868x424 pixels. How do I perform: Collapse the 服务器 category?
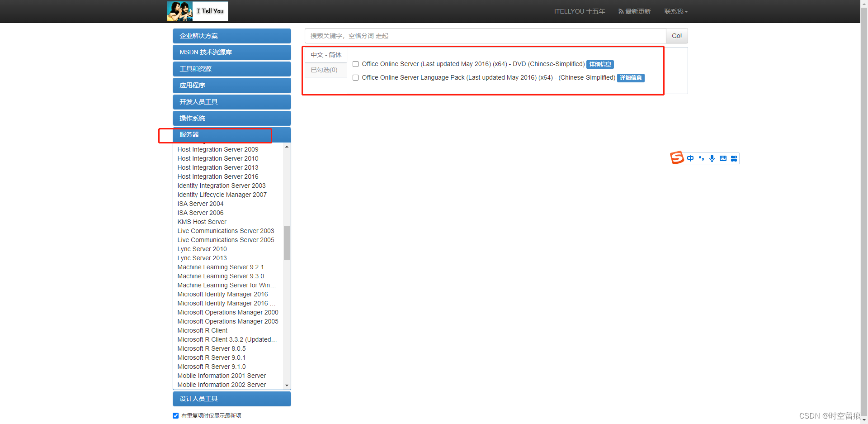[231, 134]
